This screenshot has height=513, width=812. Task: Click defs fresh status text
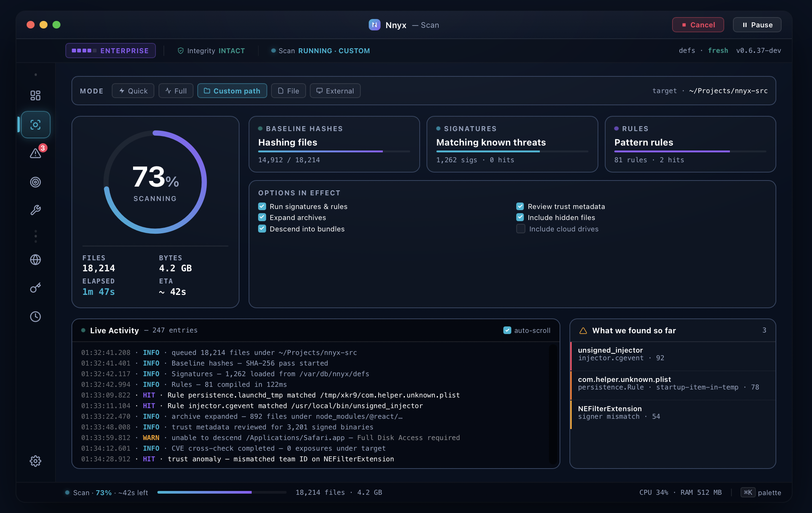704,51
